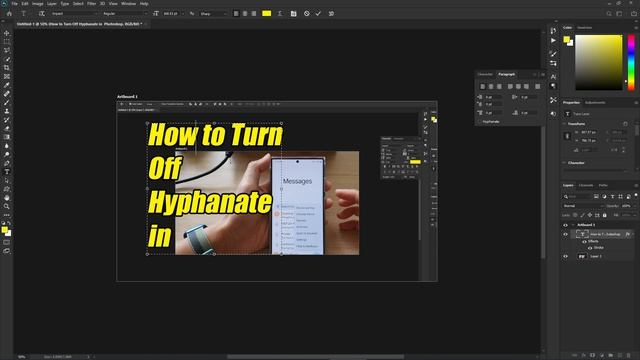Open the font size dropdown
The height and width of the screenshot is (360, 640).
(182, 13)
